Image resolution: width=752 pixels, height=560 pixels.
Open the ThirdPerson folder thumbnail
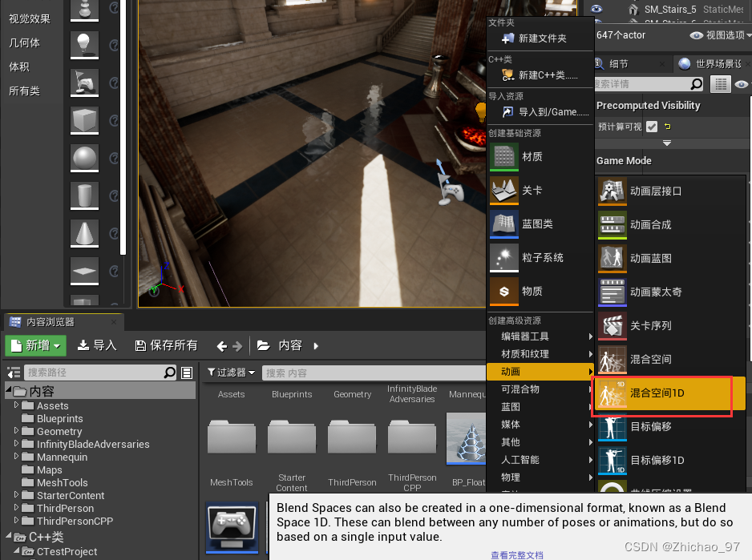(x=351, y=437)
